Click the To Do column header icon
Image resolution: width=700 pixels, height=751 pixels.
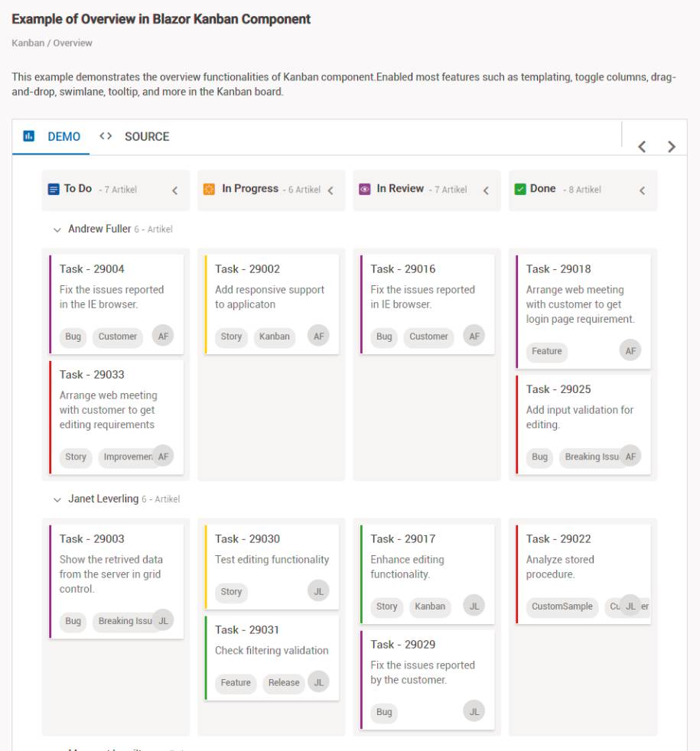[54, 189]
